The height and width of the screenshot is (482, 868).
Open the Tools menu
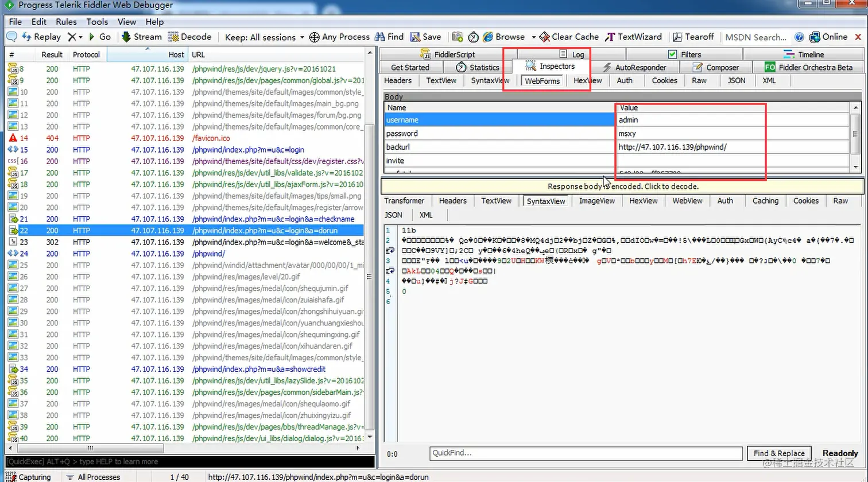point(97,22)
